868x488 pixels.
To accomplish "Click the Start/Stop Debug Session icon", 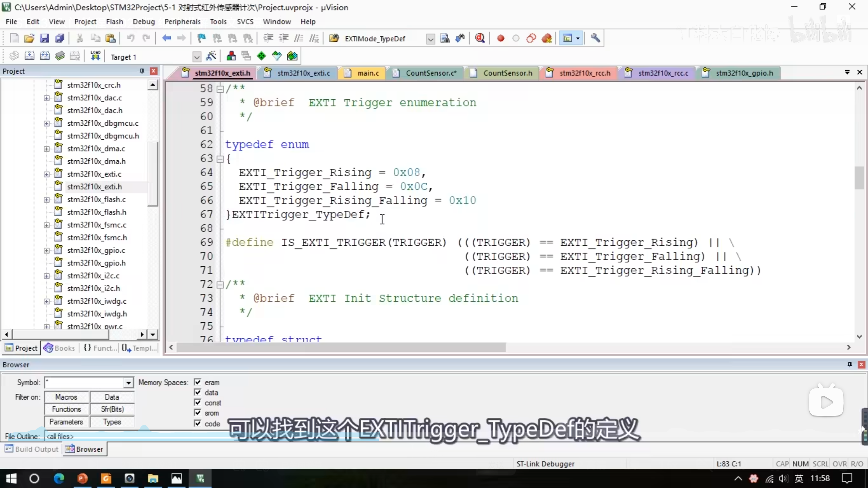I will (480, 38).
